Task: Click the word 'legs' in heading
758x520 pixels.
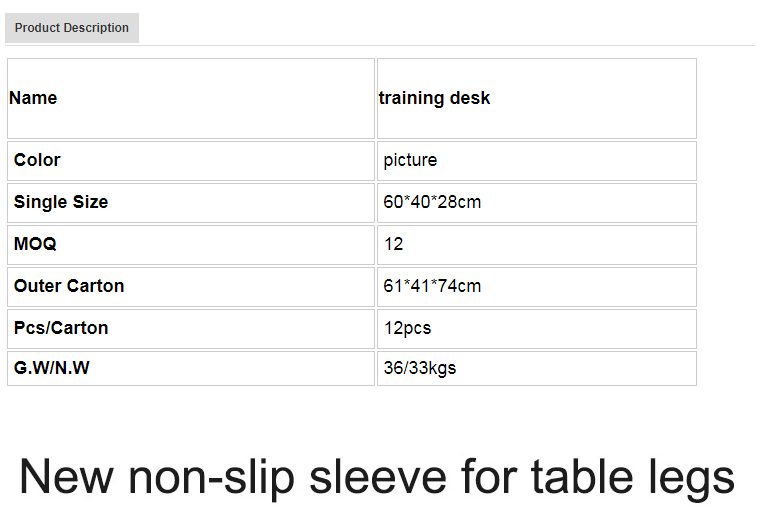Action: pyautogui.click(x=691, y=479)
